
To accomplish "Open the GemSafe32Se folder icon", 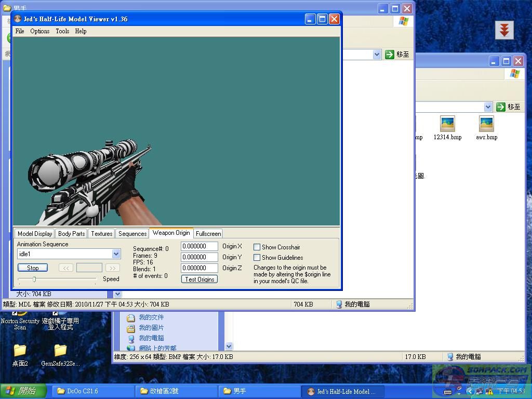I will pos(60,351).
